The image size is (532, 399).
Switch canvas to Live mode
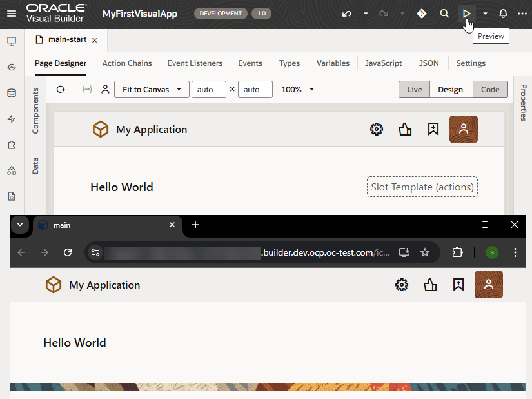click(x=414, y=90)
